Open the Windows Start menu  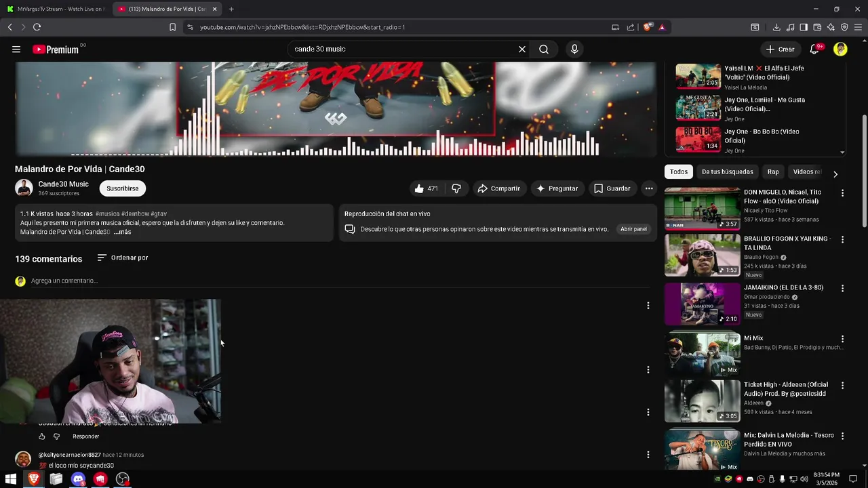(x=11, y=479)
